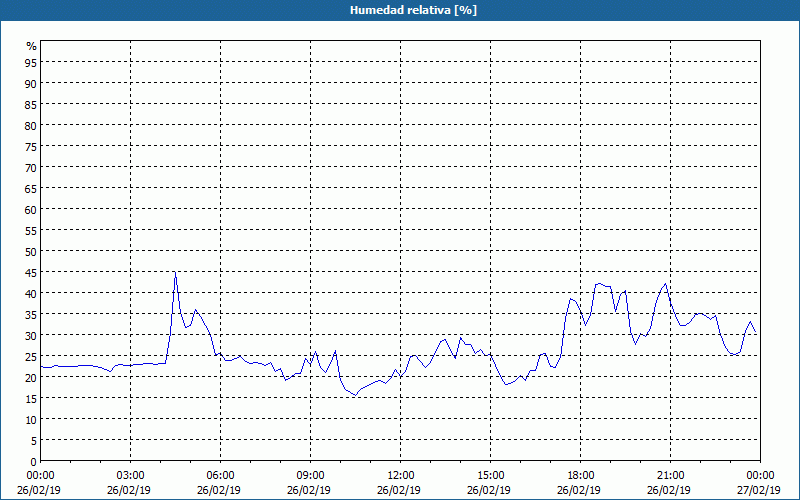Click the humidity minimum point near 10:30
Screen dimensions: 800x500
[356, 395]
